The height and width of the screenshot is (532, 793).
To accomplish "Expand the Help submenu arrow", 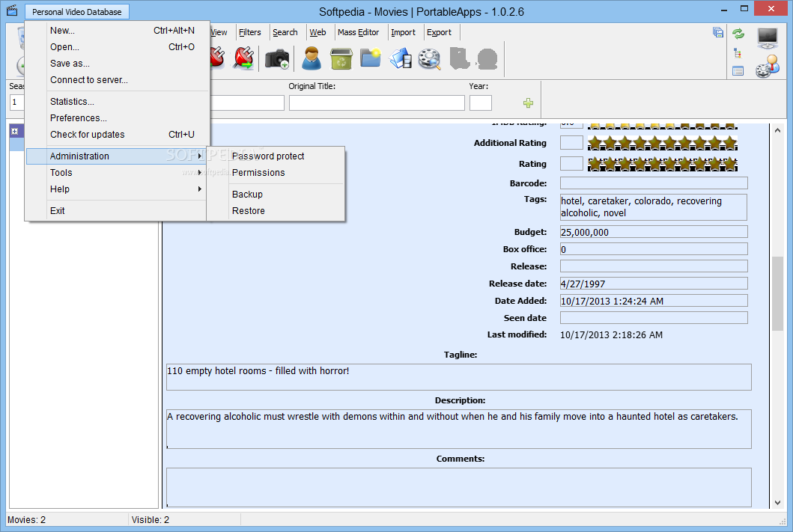I will click(x=200, y=189).
